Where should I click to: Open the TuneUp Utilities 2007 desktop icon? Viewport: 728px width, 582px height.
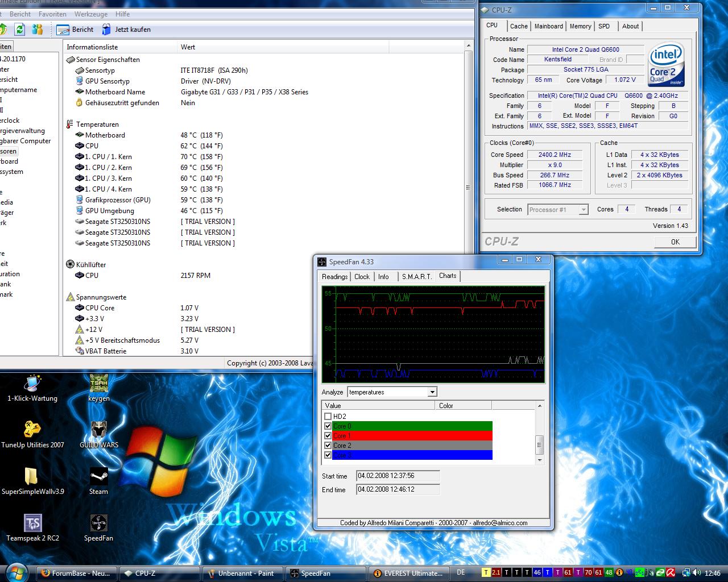tap(32, 435)
